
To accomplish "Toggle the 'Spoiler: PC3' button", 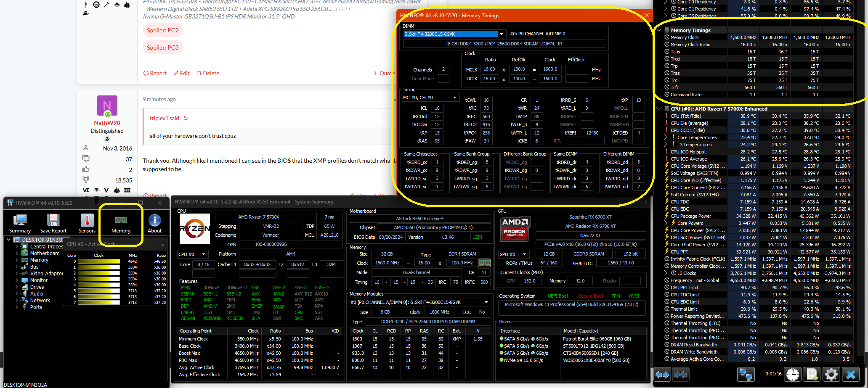I will coord(162,48).
